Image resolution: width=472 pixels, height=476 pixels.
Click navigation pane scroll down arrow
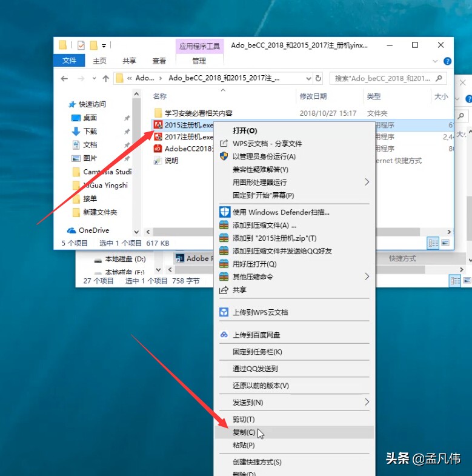click(x=136, y=232)
